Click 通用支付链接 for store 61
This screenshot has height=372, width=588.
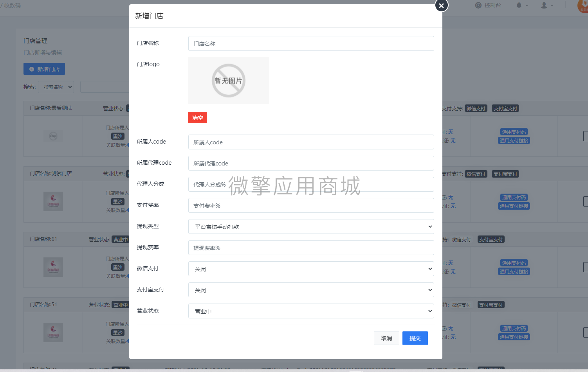pos(514,271)
